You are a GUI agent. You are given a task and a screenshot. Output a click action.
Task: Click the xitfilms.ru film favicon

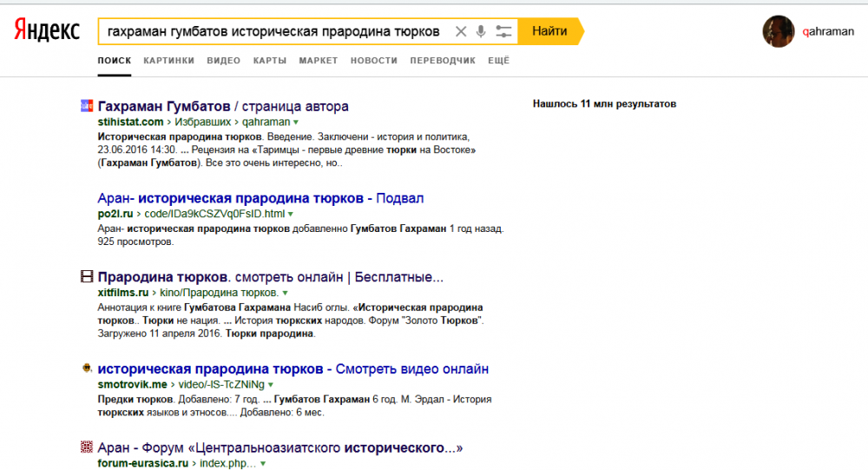(x=87, y=276)
